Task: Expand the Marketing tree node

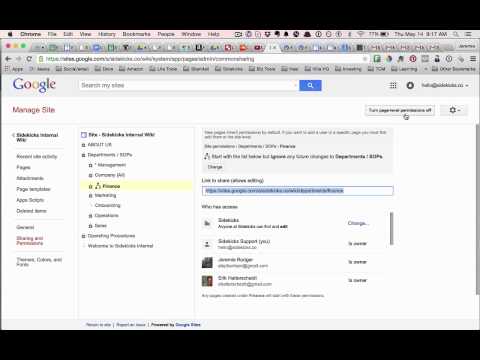Action: (x=90, y=196)
